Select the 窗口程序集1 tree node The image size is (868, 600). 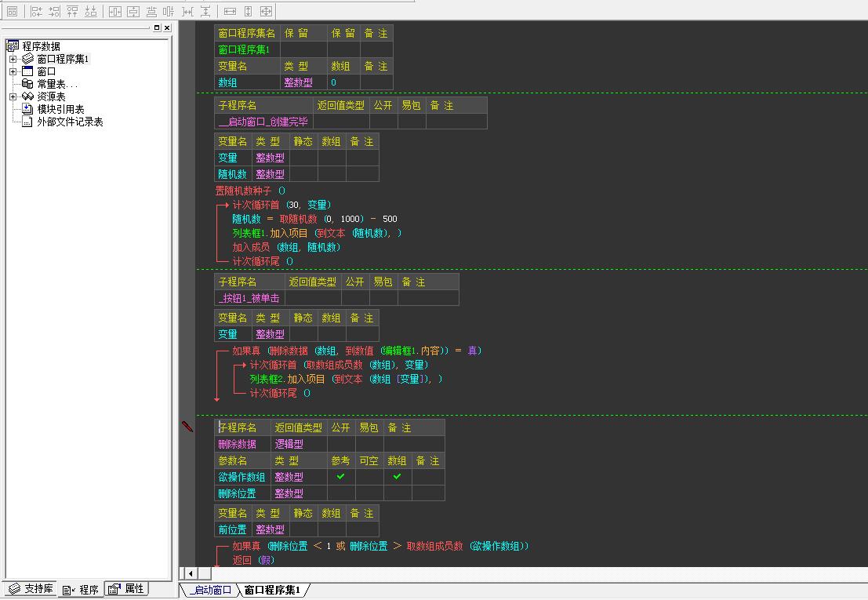pos(63,59)
